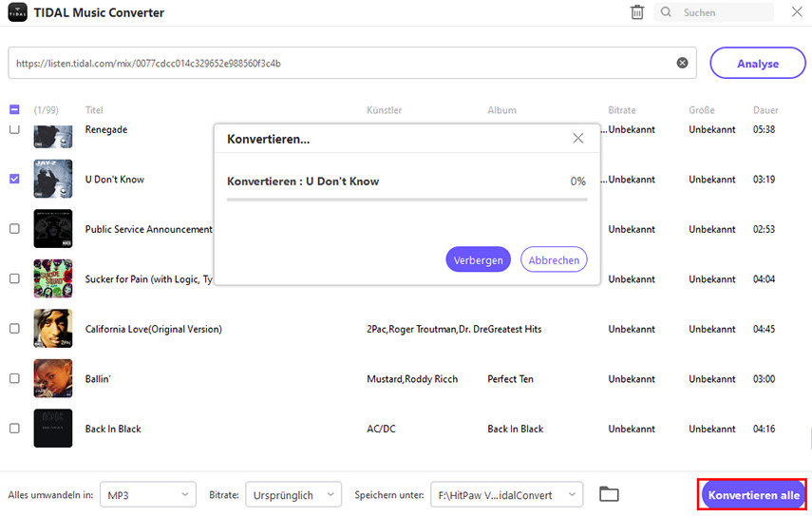Click the Dauer column header
The width and height of the screenshot is (812, 516).
(765, 110)
